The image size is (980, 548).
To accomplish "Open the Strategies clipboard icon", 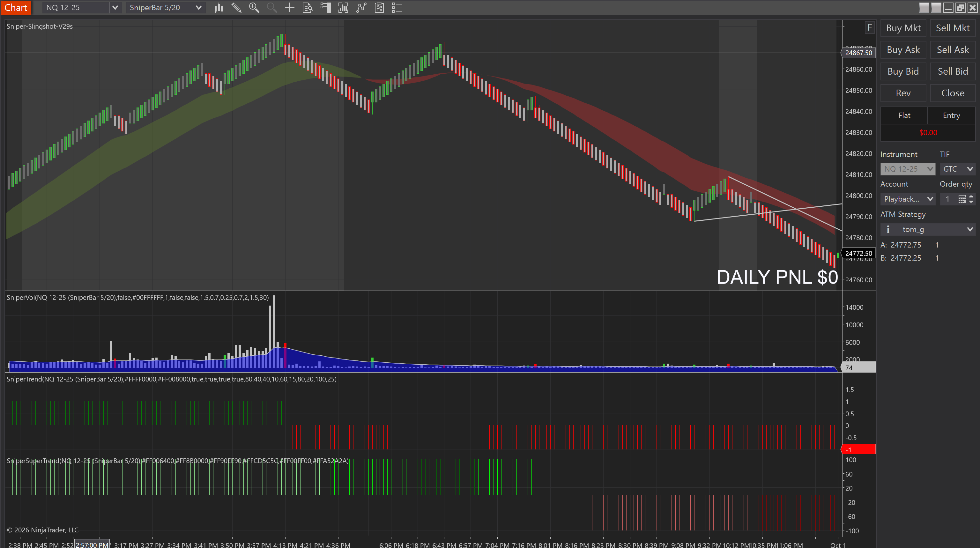I will 379,8.
